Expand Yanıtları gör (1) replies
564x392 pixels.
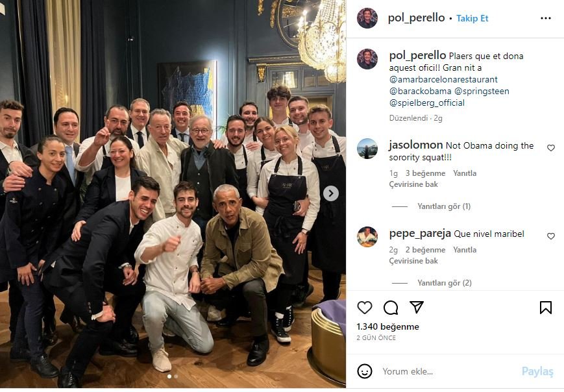pyautogui.click(x=444, y=206)
